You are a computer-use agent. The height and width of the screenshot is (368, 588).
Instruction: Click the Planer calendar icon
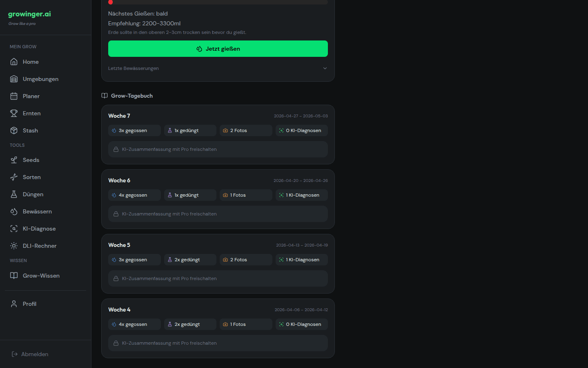14,96
